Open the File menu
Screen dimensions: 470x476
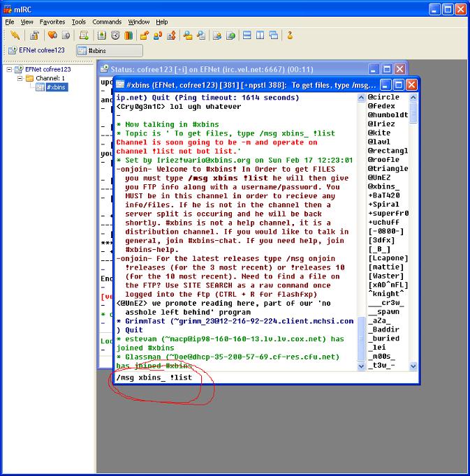[x=10, y=22]
